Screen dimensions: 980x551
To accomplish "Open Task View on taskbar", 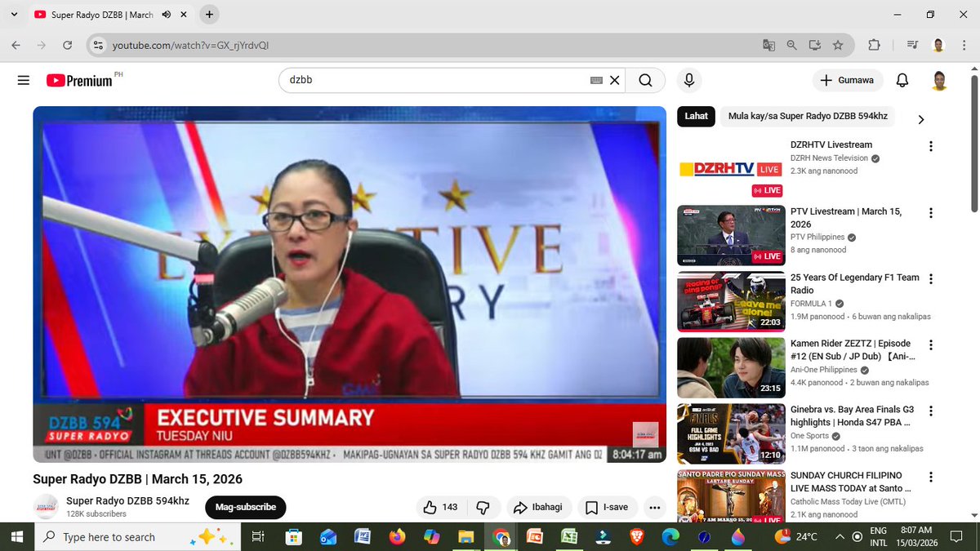I will 258,536.
